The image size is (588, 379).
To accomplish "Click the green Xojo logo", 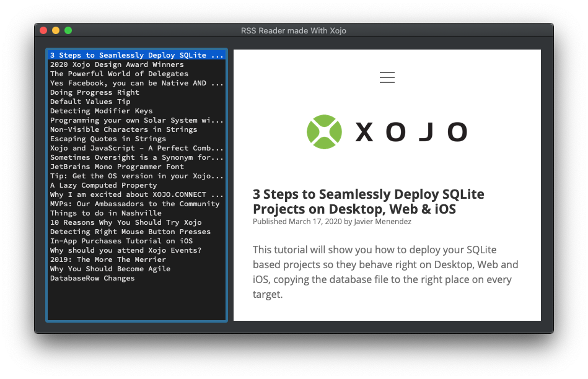I will 325,131.
